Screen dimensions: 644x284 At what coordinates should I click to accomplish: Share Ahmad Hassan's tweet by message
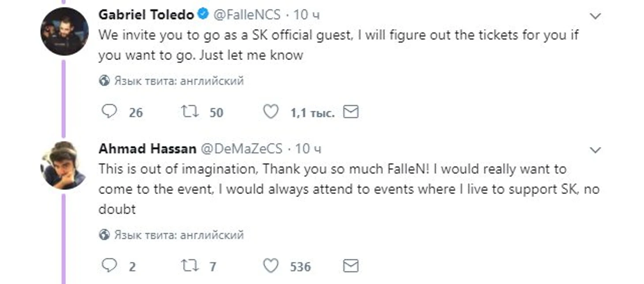tap(351, 265)
